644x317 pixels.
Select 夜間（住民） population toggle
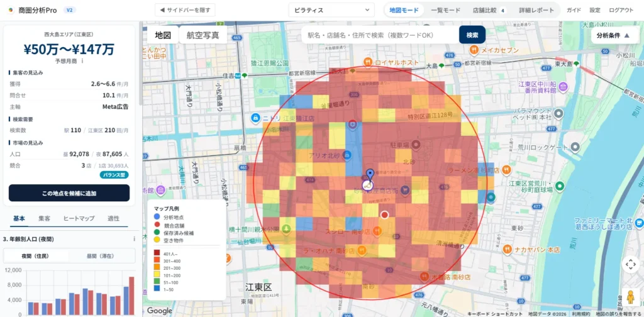click(35, 256)
